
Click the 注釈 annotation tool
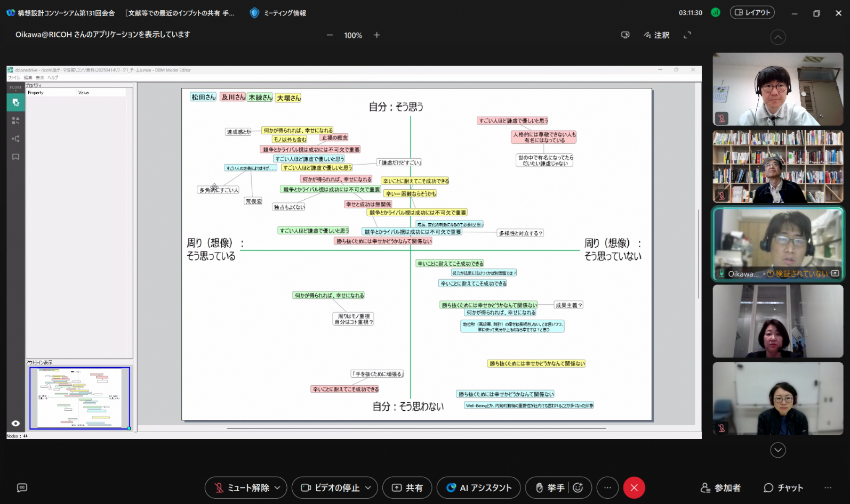tap(656, 35)
